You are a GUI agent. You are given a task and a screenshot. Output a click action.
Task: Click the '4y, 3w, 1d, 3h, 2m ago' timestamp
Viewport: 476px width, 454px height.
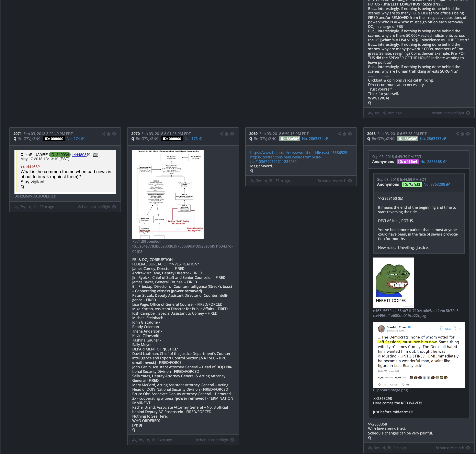coord(387,448)
